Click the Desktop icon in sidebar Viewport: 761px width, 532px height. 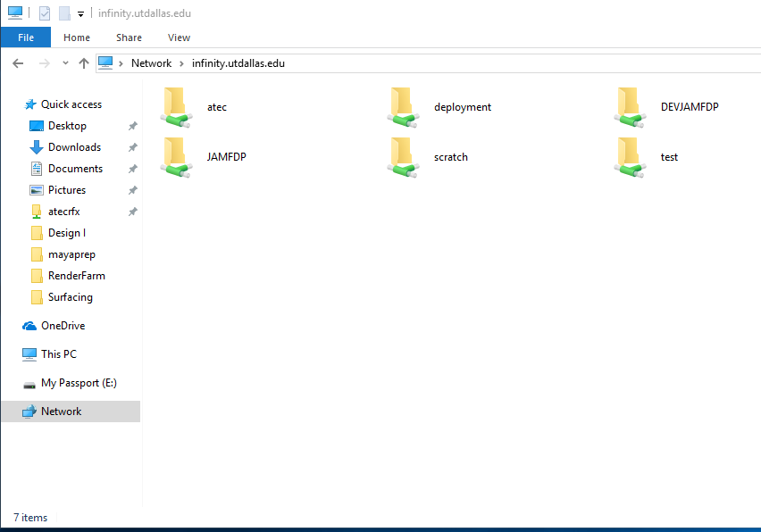[x=37, y=126]
